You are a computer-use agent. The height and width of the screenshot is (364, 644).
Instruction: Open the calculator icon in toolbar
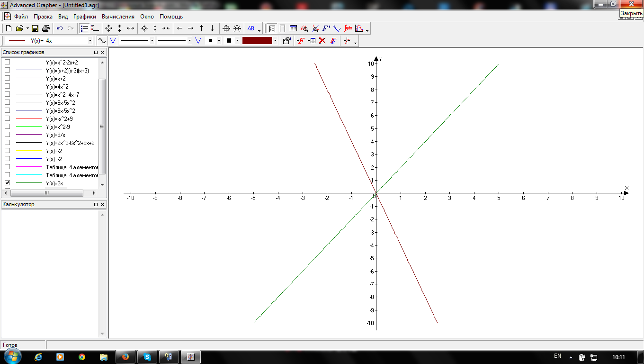(282, 28)
